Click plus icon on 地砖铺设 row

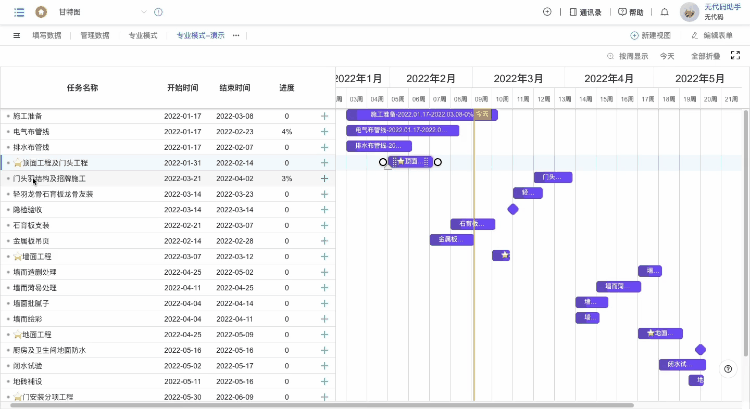pyautogui.click(x=324, y=381)
